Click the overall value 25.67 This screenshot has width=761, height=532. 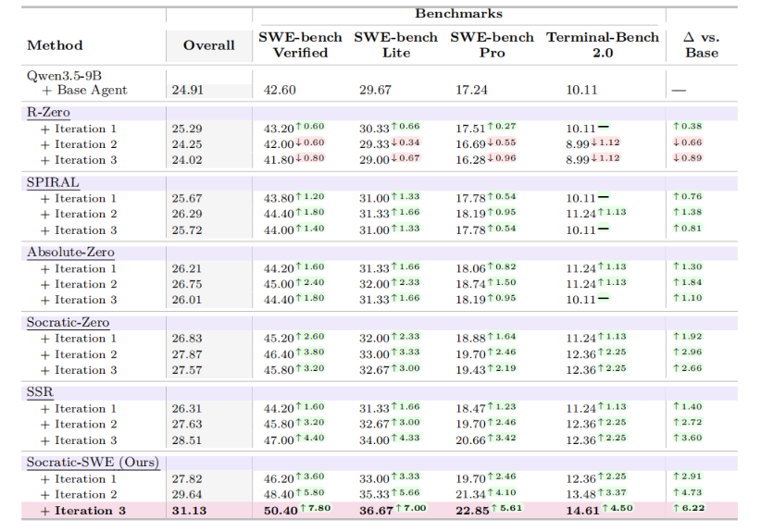point(187,199)
